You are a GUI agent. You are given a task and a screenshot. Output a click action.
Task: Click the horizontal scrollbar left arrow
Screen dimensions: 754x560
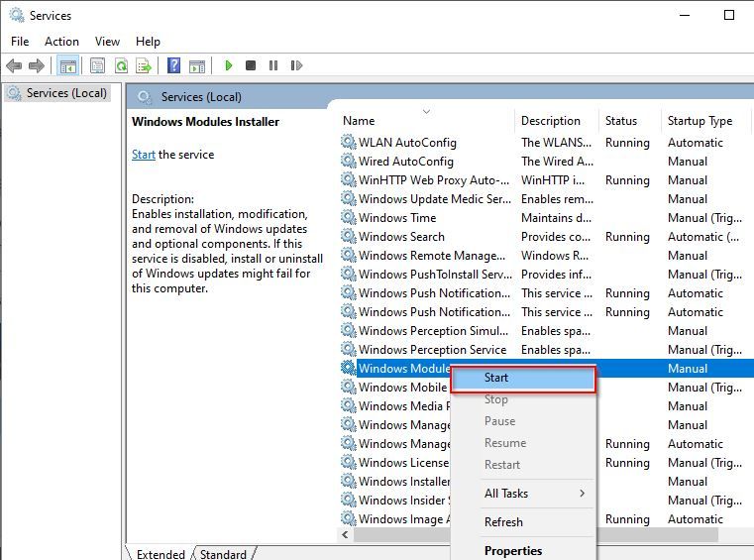coord(345,534)
